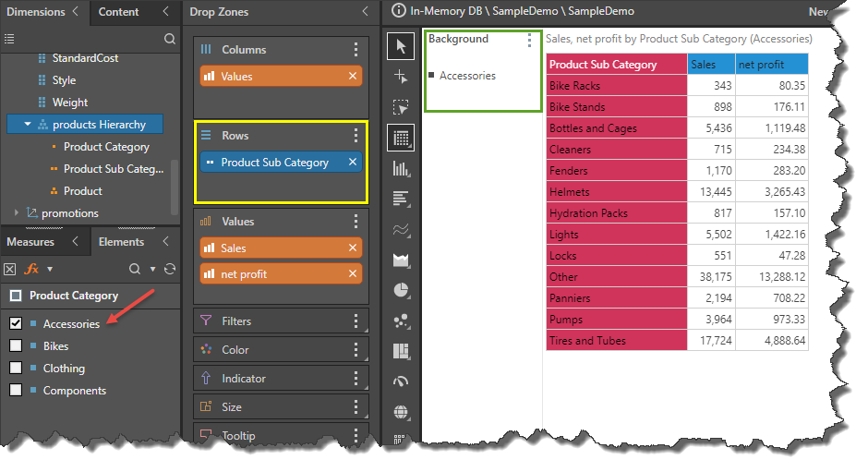Remove Product Sub Category chip from Rows
The height and width of the screenshot is (472, 868).
pos(352,163)
